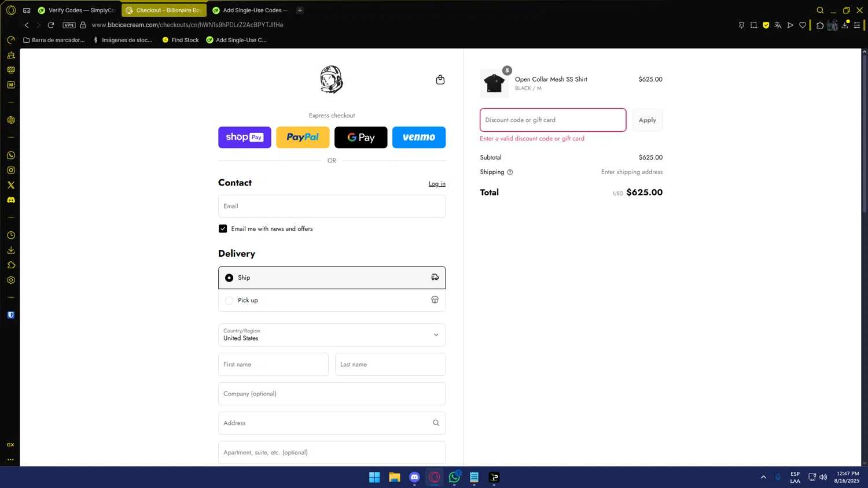Open Easy Setup sliders icon
This screenshot has width=868, height=488.
(857, 25)
